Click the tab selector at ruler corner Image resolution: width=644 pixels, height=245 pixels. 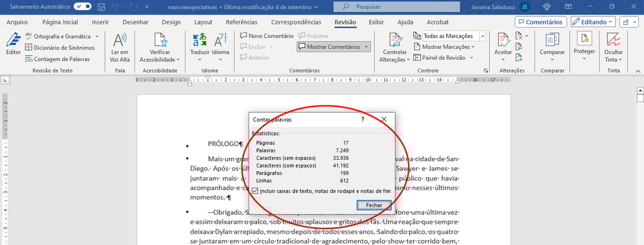point(5,79)
